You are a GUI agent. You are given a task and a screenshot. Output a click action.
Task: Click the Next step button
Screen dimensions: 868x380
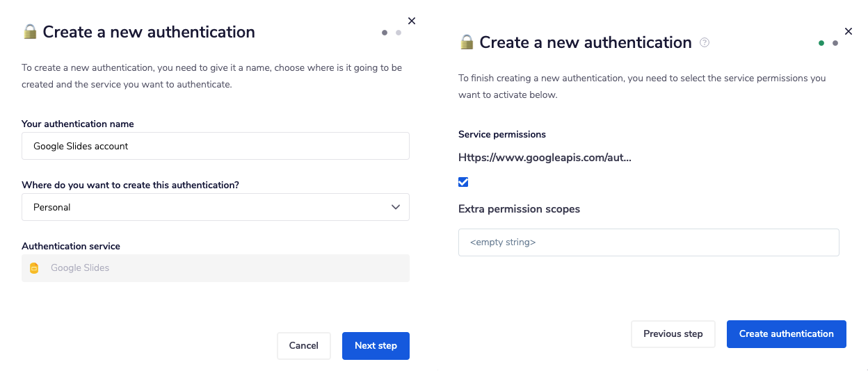pyautogui.click(x=376, y=346)
